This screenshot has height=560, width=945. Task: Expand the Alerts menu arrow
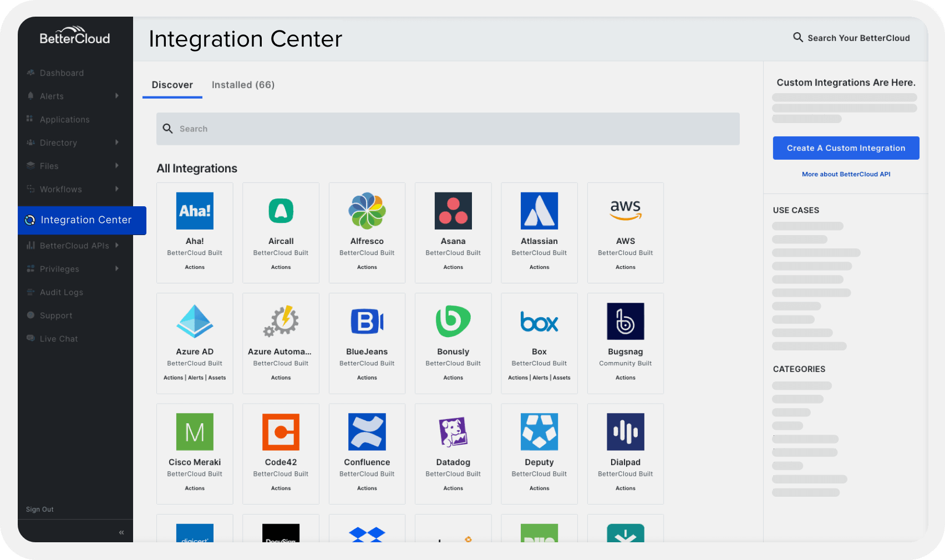(117, 96)
